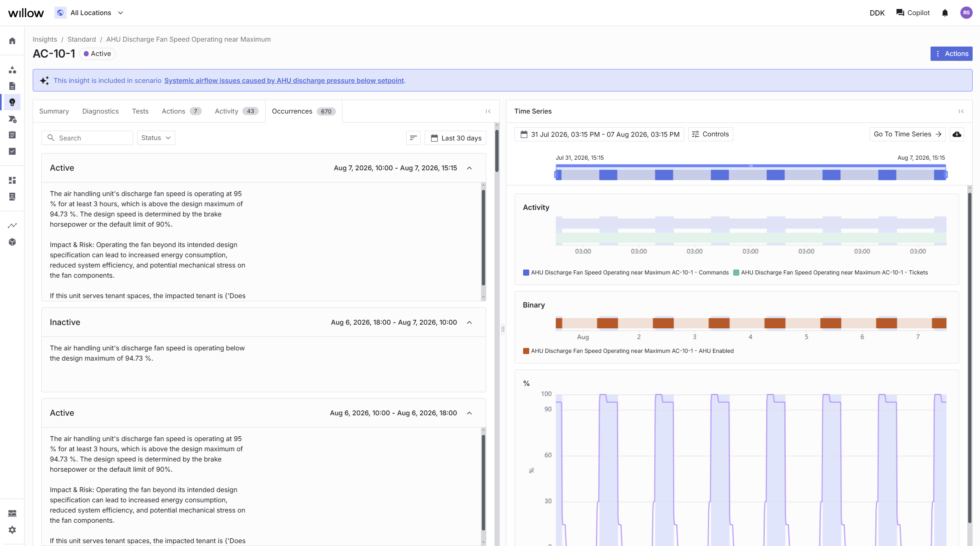Open the Home icon in sidebar
Screen dimensions: 980x546
[x=12, y=41]
